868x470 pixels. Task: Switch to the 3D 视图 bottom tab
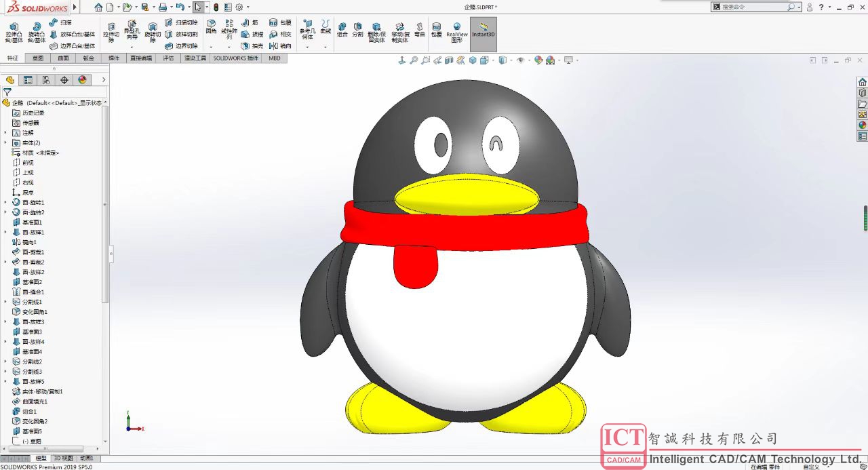tap(63, 458)
